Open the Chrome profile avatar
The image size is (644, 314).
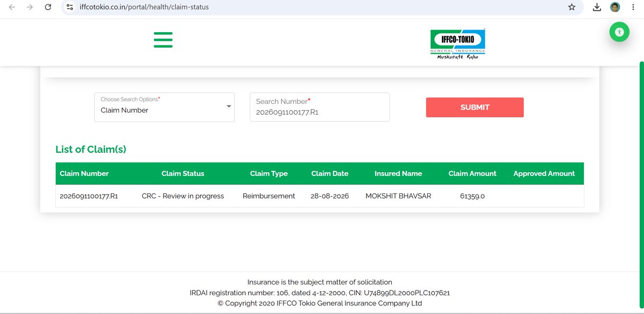pos(615,7)
